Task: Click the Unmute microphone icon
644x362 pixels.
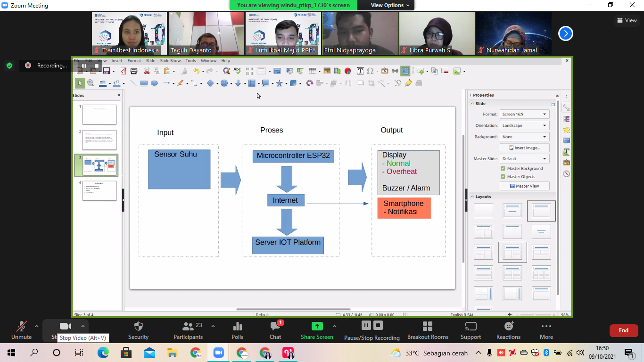Action: [21, 326]
